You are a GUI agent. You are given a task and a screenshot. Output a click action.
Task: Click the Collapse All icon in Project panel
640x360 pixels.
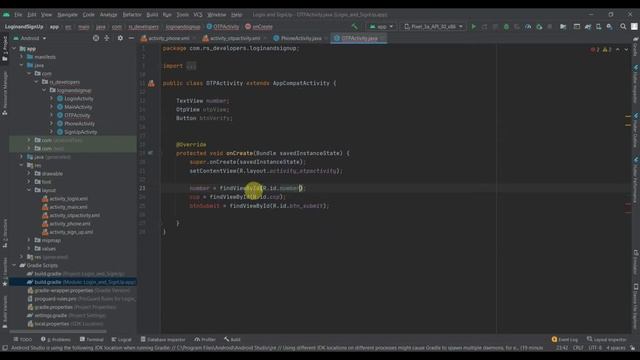[x=107, y=38]
